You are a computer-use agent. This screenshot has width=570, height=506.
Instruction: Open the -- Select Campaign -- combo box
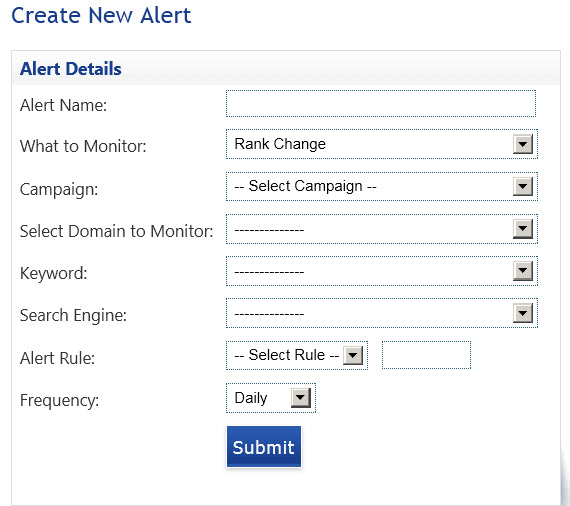tap(382, 186)
